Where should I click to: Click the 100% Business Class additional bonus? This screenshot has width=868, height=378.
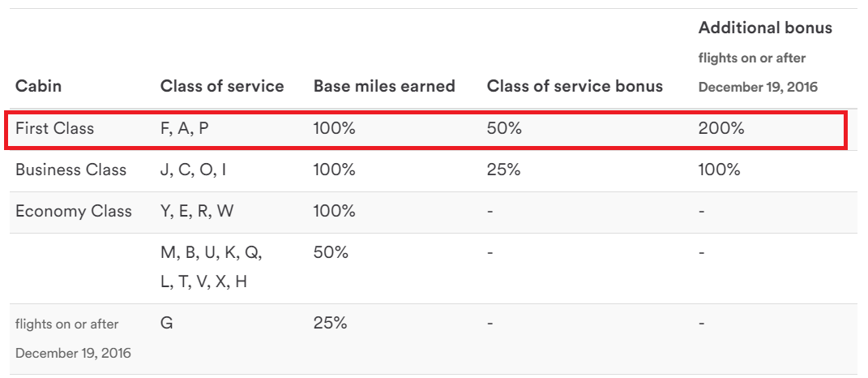point(719,170)
